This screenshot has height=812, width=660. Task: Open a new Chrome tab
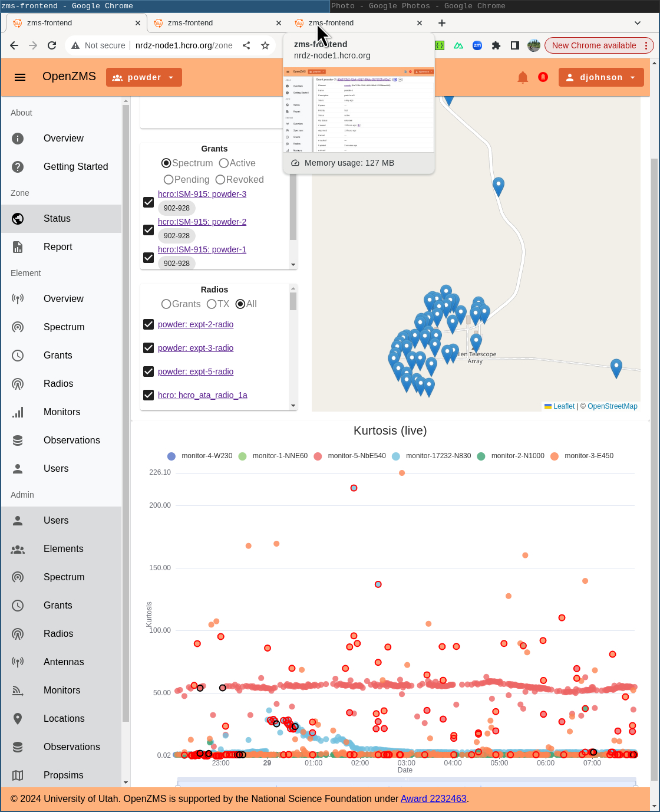442,23
